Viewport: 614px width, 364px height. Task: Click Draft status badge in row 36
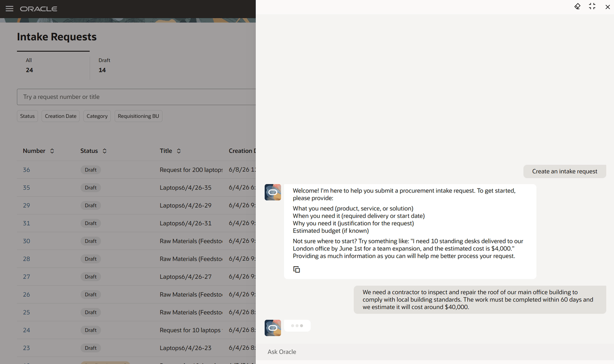tap(91, 170)
